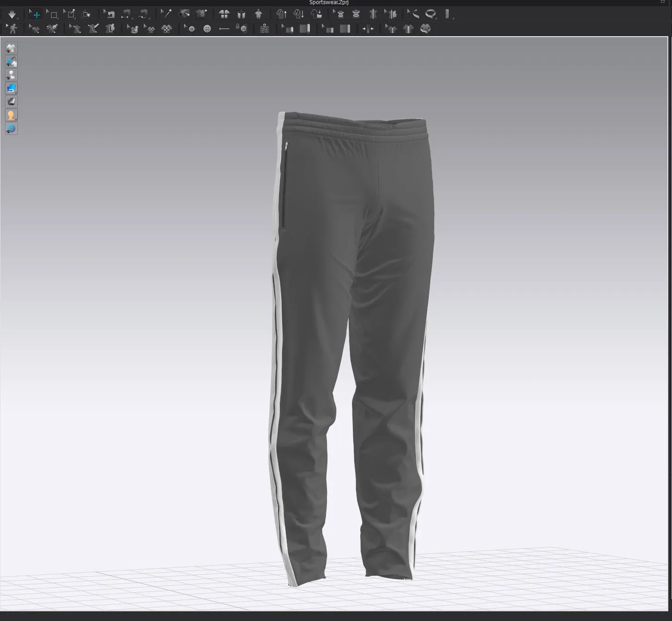Activate the Fix Selected Mesh pin-box tool
672x621 pixels.
pyautogui.click(x=69, y=14)
